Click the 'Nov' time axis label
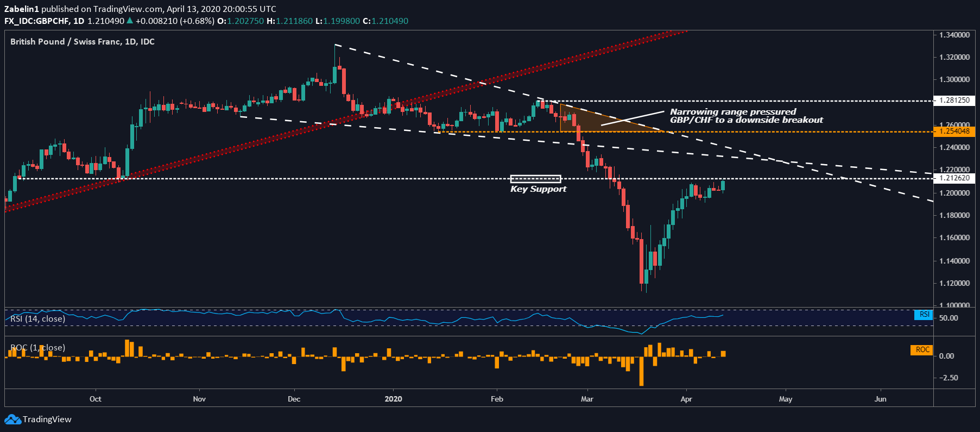Image resolution: width=980 pixels, height=432 pixels. (x=199, y=399)
